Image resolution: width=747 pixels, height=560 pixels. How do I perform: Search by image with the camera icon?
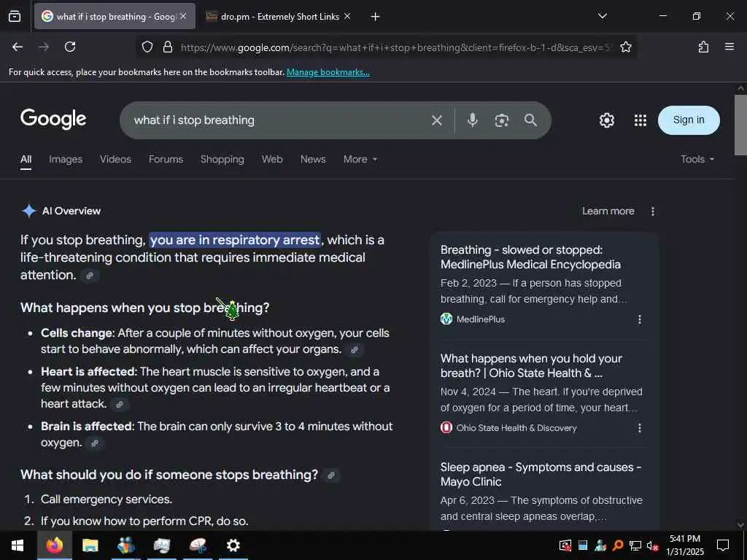[501, 120]
